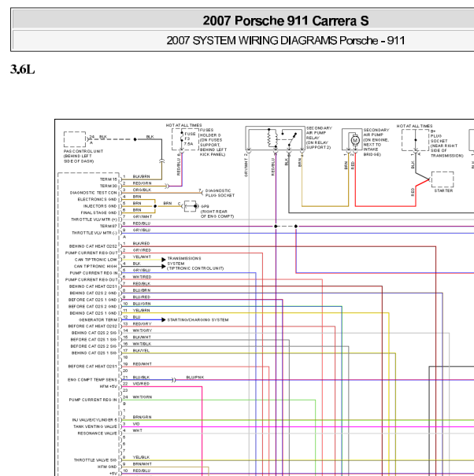Click the "RED/GRY" wire color label

[142, 323]
